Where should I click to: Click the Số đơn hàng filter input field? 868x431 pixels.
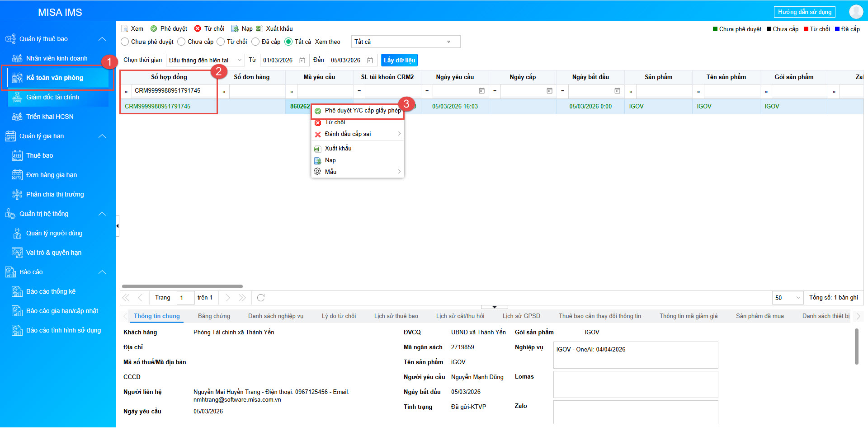point(257,92)
